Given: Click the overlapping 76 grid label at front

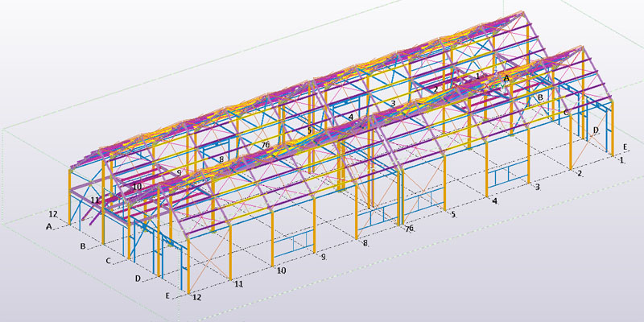Looking at the screenshot, I should 409,229.
